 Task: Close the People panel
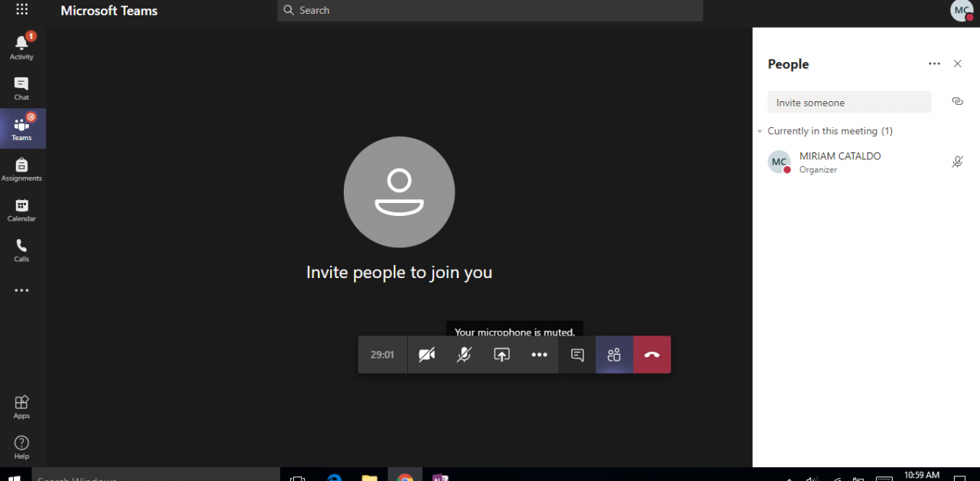957,64
